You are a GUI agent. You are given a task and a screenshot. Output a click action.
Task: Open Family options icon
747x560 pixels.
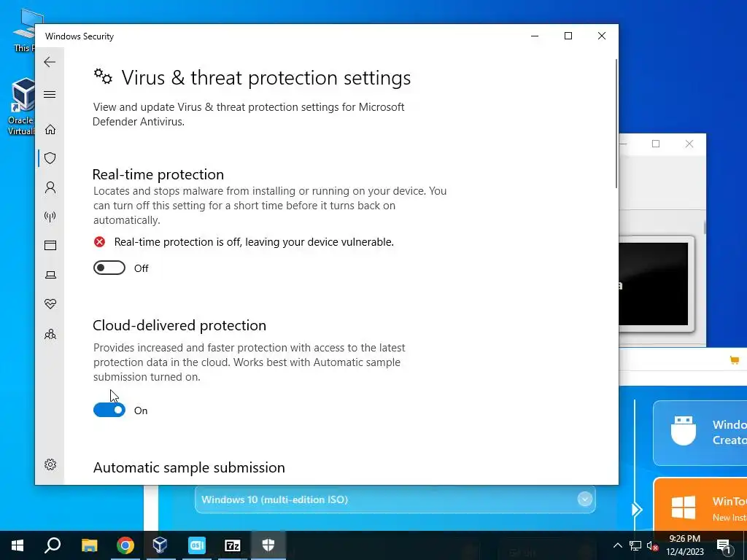[50, 334]
